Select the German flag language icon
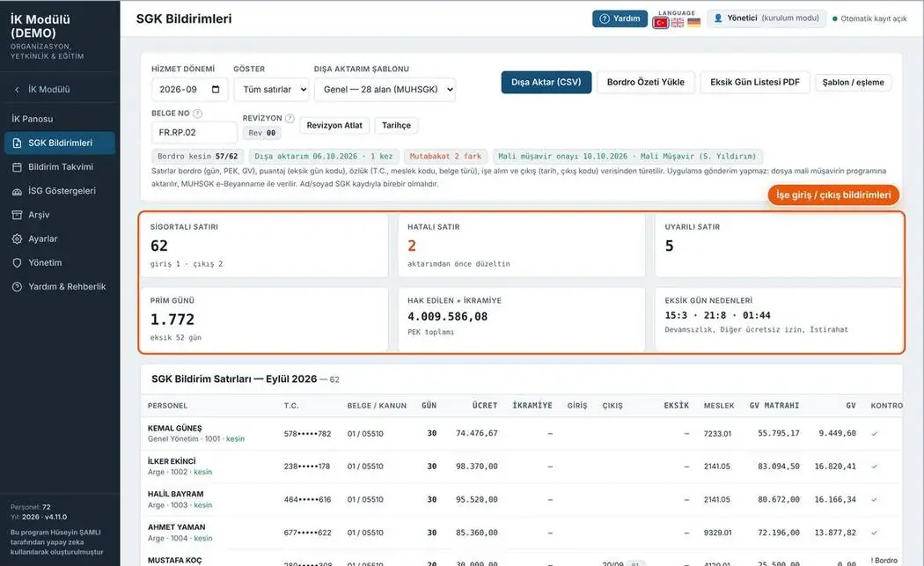924x566 pixels. 694,22
